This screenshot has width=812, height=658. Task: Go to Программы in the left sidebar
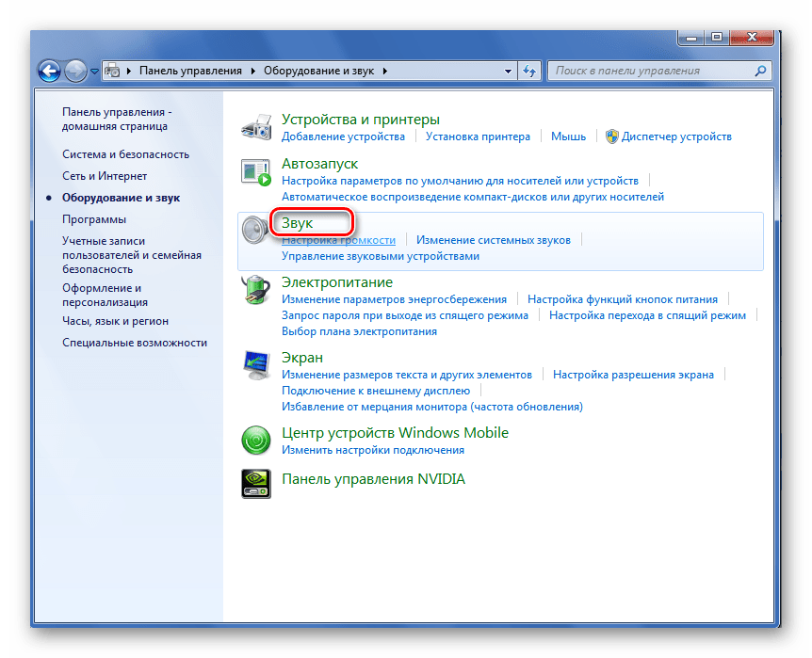(x=94, y=219)
